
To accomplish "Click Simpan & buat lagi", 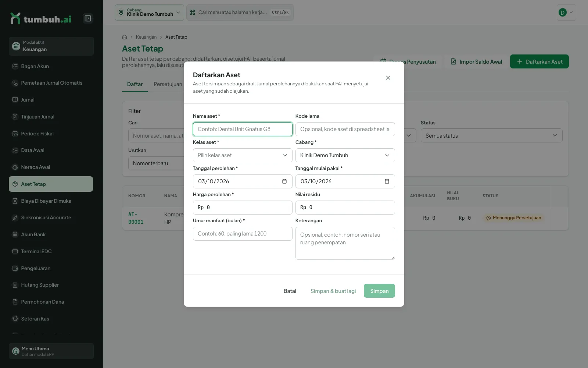I will point(333,291).
